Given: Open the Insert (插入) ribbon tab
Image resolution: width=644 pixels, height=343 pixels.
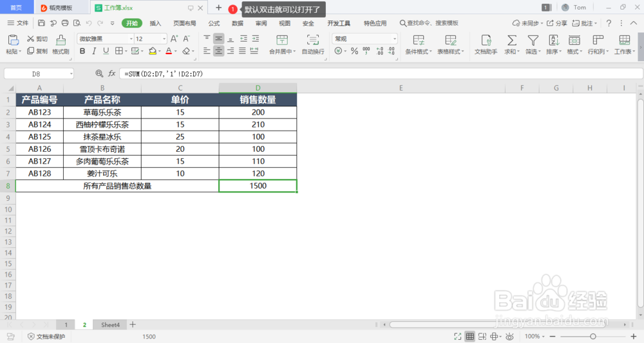Looking at the screenshot, I should (x=155, y=23).
